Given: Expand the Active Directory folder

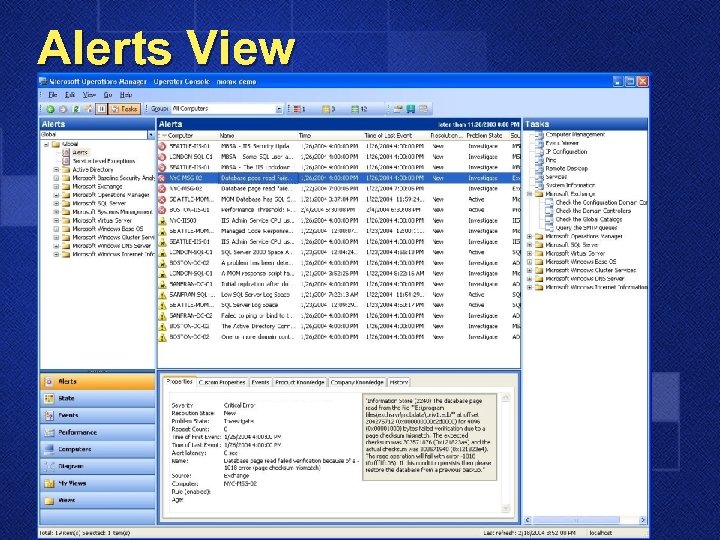Looking at the screenshot, I should click(x=56, y=169).
